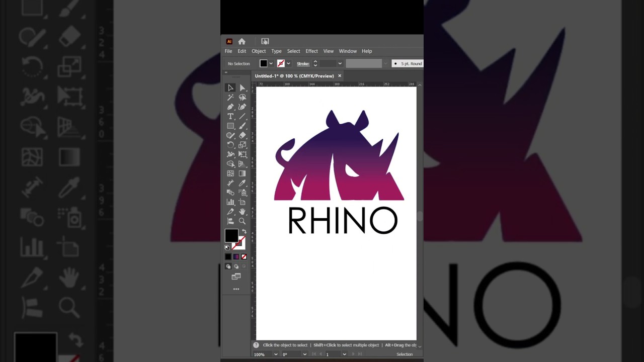The height and width of the screenshot is (362, 644).
Task: Open zoom level dropdown at 100%
Action: click(x=276, y=354)
